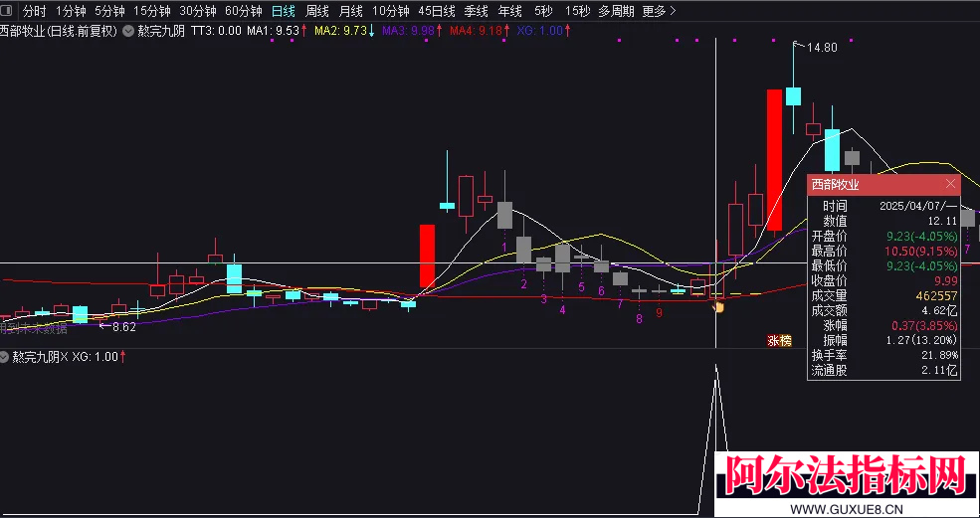Image resolution: width=980 pixels, height=518 pixels.
Task: Click the 14.80 high price marker
Action: tap(822, 48)
